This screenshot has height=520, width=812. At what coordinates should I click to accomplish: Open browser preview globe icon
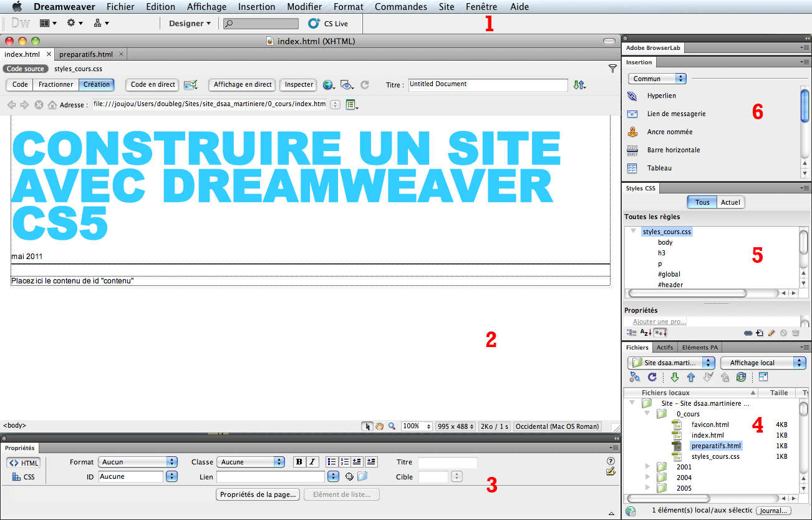coord(329,85)
